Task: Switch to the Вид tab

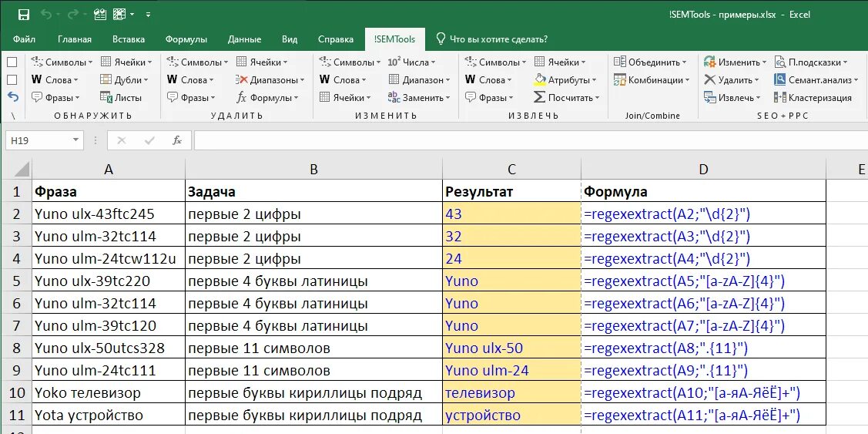Action: (290, 39)
